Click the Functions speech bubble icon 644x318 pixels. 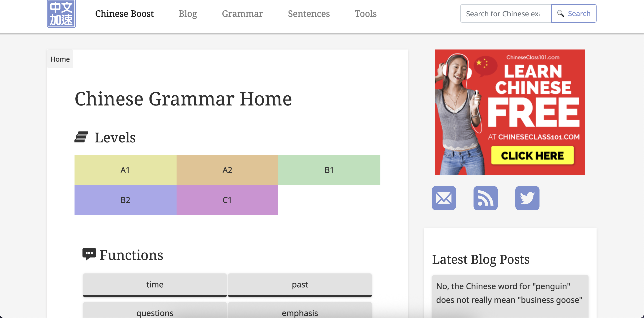coord(89,254)
